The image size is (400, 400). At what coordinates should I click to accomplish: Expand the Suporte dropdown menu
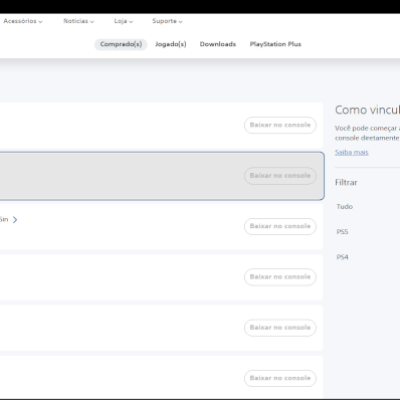click(167, 21)
